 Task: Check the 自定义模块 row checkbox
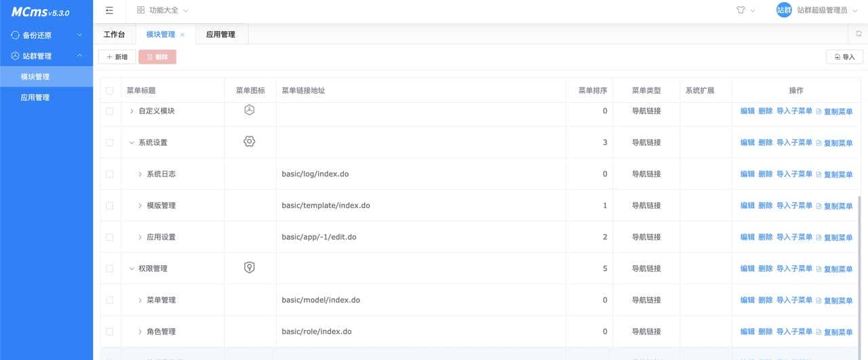[x=109, y=111]
